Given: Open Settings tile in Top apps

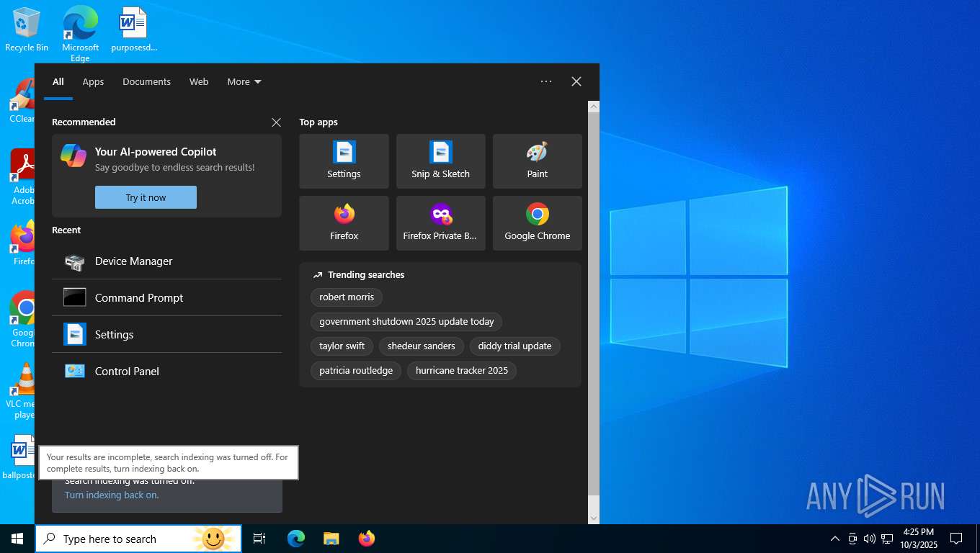Looking at the screenshot, I should tap(344, 161).
